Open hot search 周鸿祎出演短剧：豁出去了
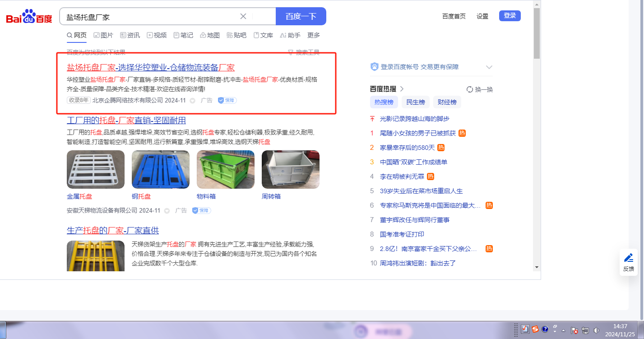This screenshot has height=339, width=644. tap(418, 263)
